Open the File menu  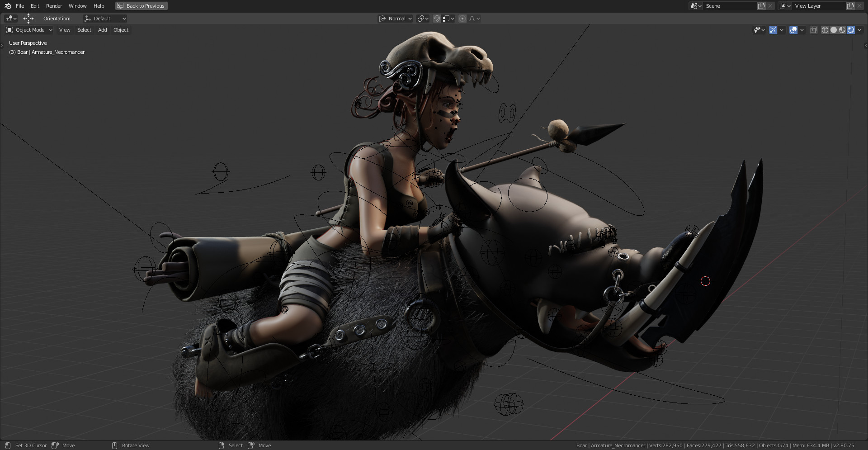coord(20,6)
